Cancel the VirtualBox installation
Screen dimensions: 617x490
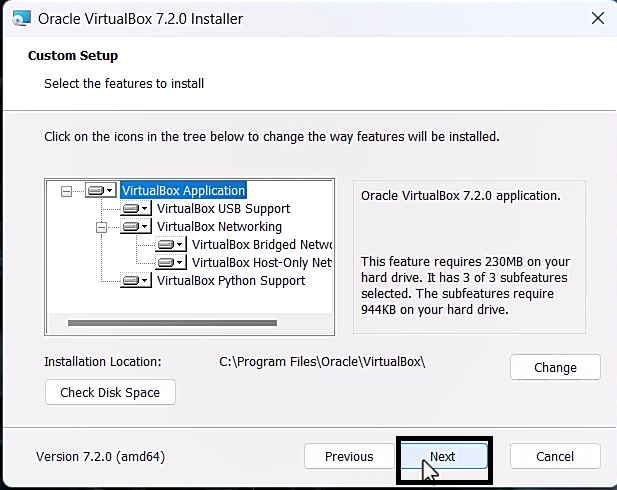tap(555, 457)
